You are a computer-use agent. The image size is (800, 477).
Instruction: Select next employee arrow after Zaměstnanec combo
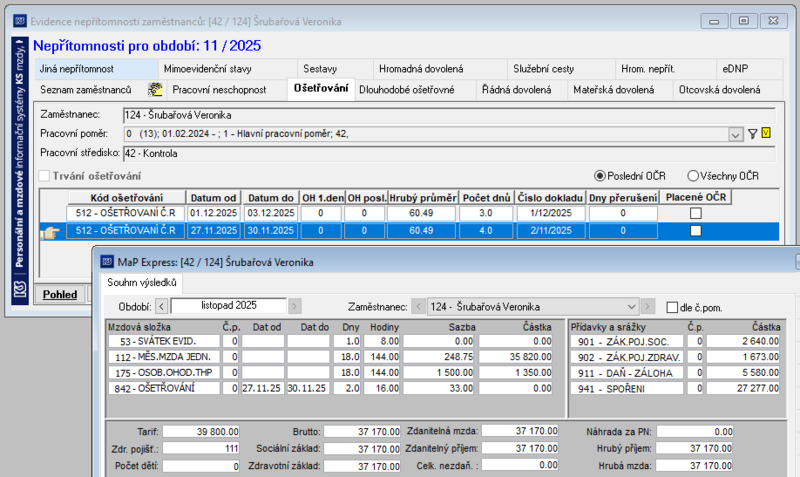click(647, 307)
